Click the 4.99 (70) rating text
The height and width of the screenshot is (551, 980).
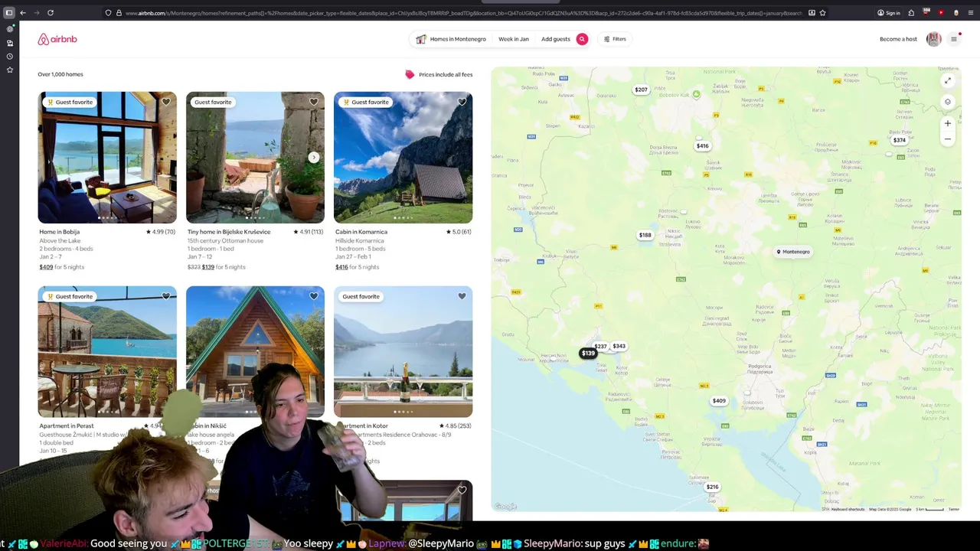tap(161, 232)
